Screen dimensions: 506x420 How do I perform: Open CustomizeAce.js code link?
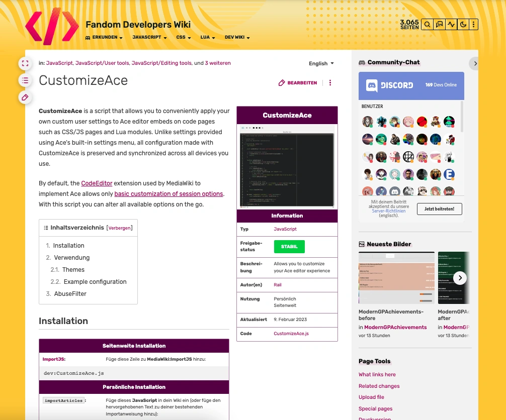pyautogui.click(x=291, y=334)
